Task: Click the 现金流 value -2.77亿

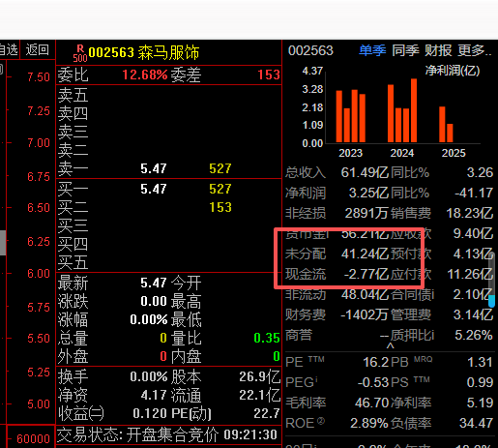Action: 366,274
